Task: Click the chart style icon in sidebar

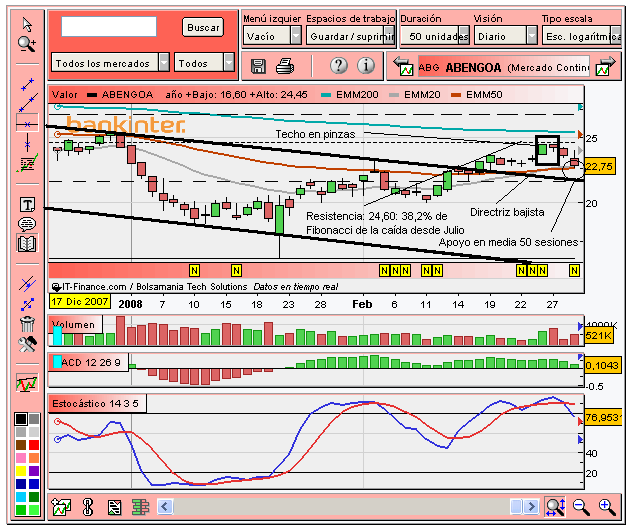Action: [27, 382]
